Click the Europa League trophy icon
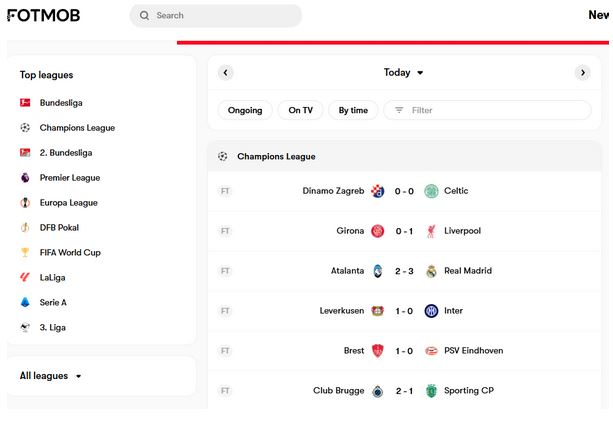 (25, 203)
